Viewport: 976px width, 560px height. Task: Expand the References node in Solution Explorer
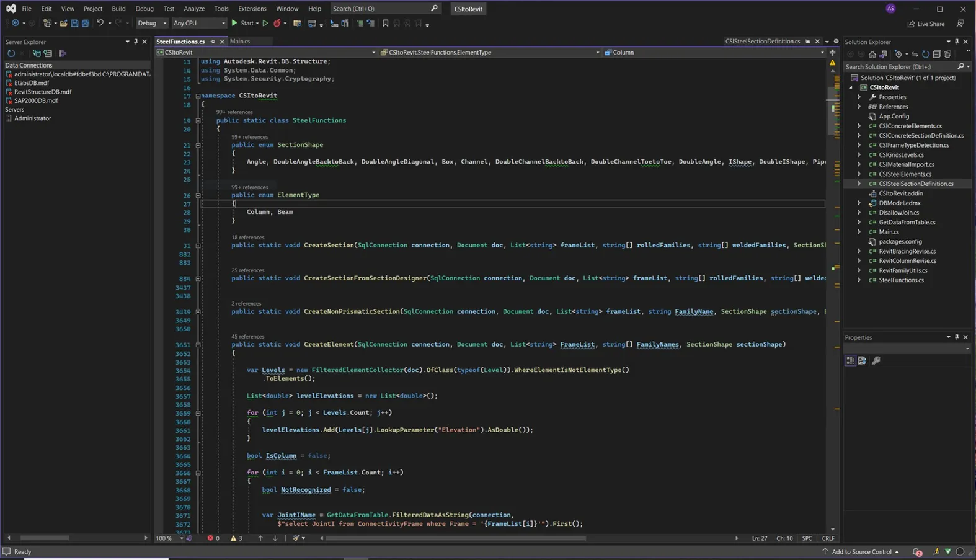tap(859, 107)
